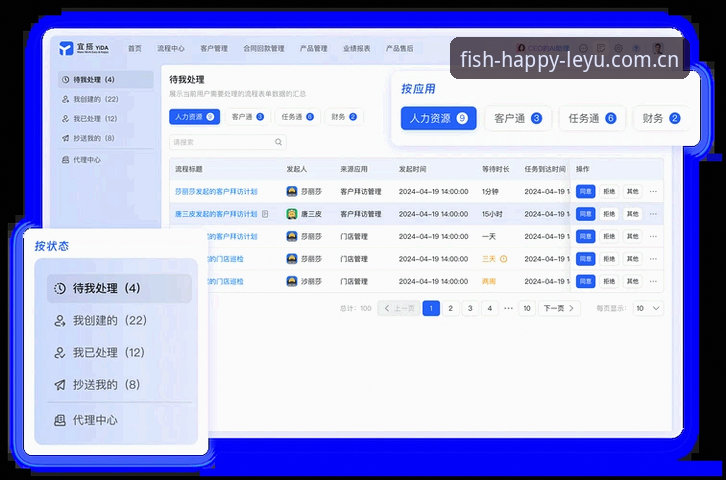Open more actions (…) in 三天 row
726x480 pixels.
click(653, 259)
